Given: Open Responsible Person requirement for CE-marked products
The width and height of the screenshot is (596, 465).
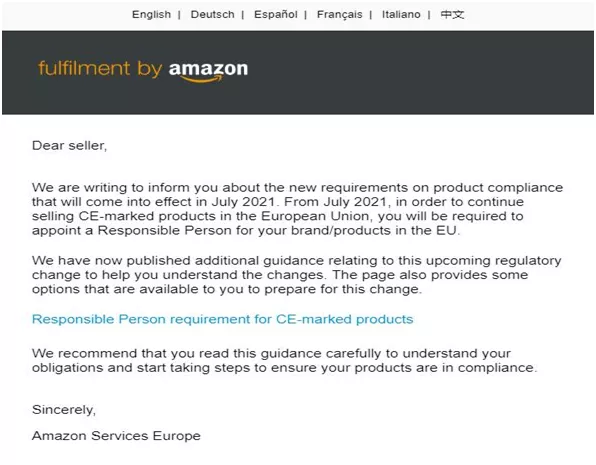Looking at the screenshot, I should 222,319.
